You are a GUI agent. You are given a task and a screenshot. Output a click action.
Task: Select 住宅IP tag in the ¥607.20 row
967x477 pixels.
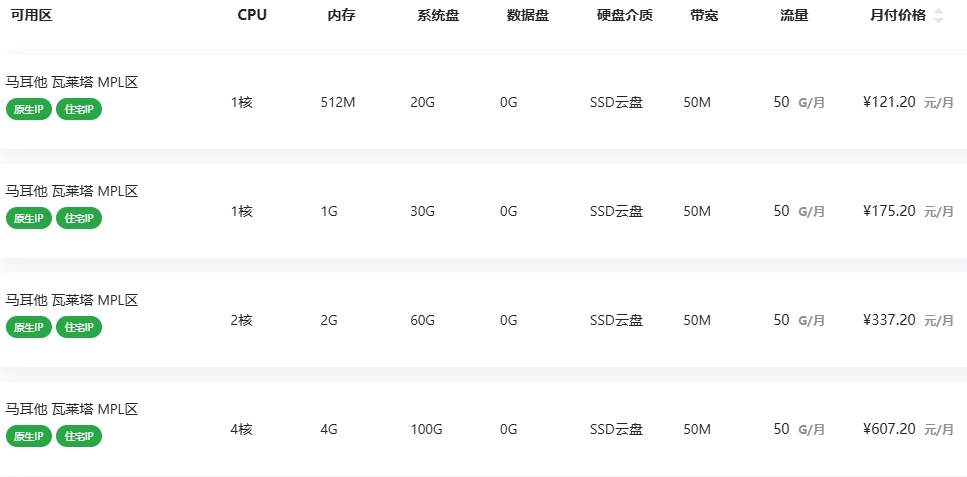pyautogui.click(x=79, y=436)
